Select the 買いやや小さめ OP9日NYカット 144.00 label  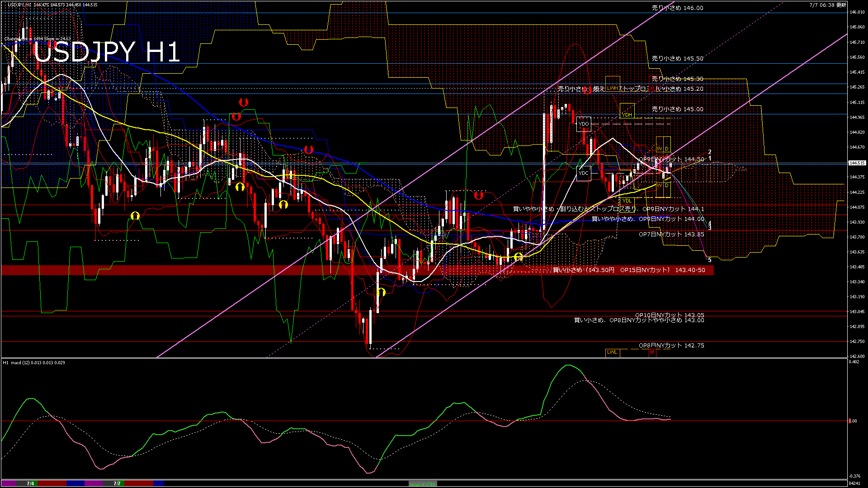coord(648,219)
